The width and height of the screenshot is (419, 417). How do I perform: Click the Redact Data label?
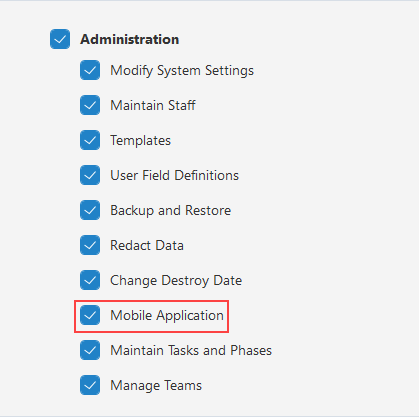click(147, 245)
